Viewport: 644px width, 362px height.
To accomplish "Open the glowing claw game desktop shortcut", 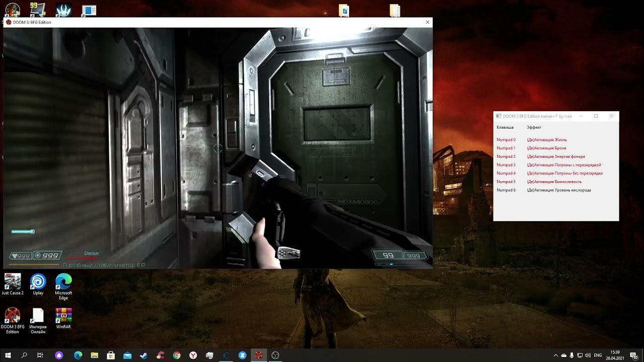I will point(63,9).
